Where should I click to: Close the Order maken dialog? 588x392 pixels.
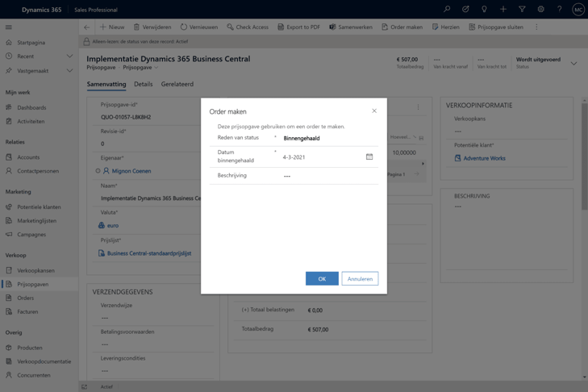tap(374, 111)
